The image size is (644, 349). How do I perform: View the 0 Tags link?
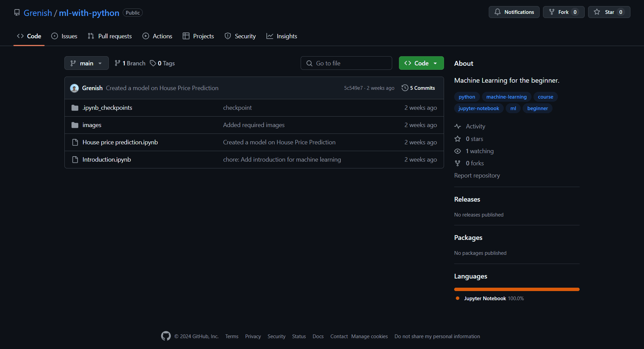(x=162, y=63)
